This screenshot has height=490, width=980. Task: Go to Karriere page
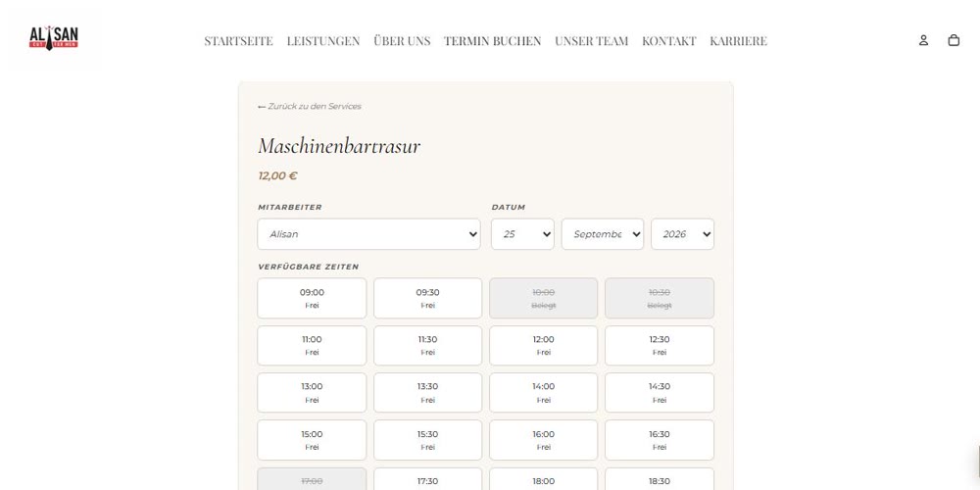coord(738,41)
